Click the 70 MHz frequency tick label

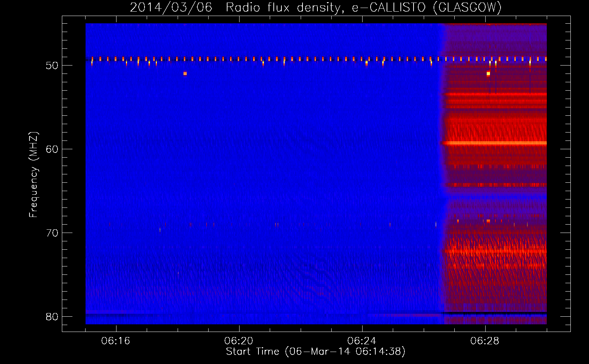click(x=52, y=233)
